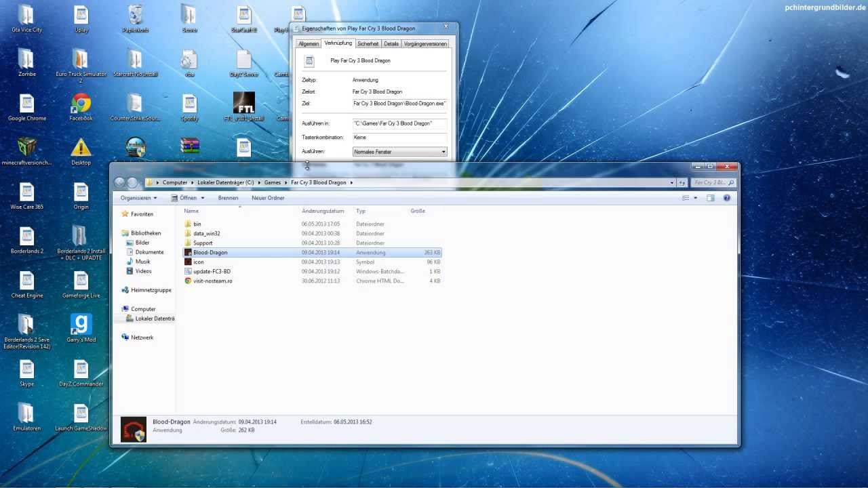This screenshot has width=868, height=488.
Task: Select the data_win32 folder
Action: tap(312, 233)
